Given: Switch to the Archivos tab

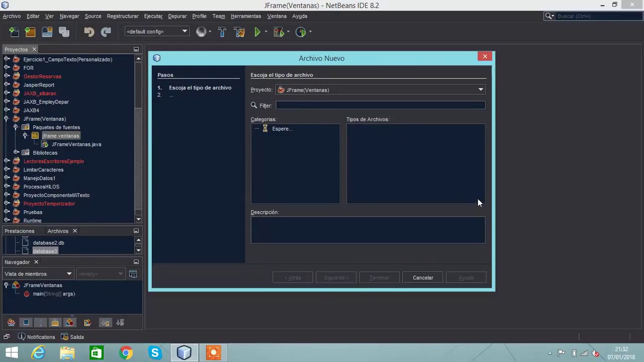Looking at the screenshot, I should click(x=58, y=231).
